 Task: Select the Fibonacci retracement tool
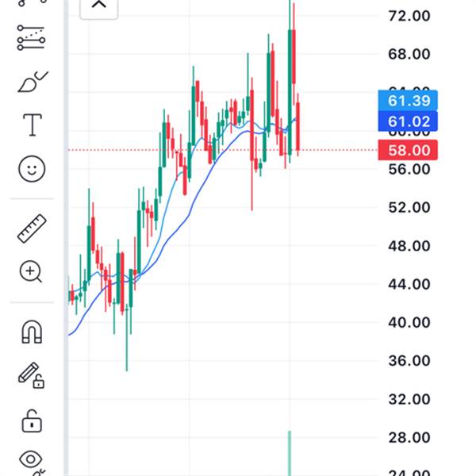click(32, 37)
